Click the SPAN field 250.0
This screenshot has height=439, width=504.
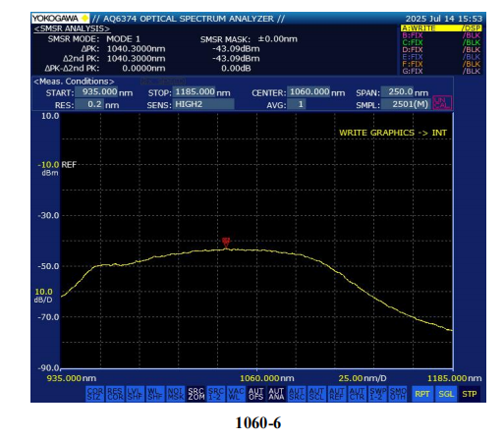click(x=397, y=92)
